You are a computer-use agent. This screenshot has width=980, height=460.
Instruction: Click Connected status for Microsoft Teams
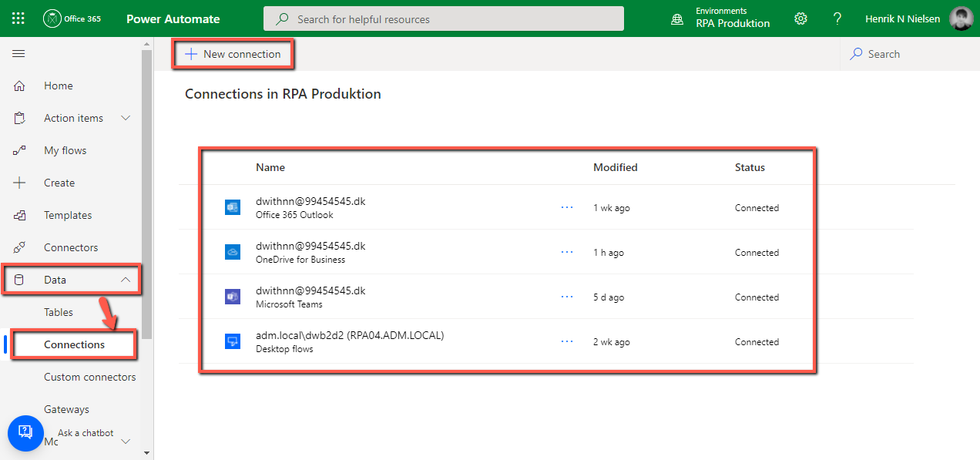click(x=757, y=297)
